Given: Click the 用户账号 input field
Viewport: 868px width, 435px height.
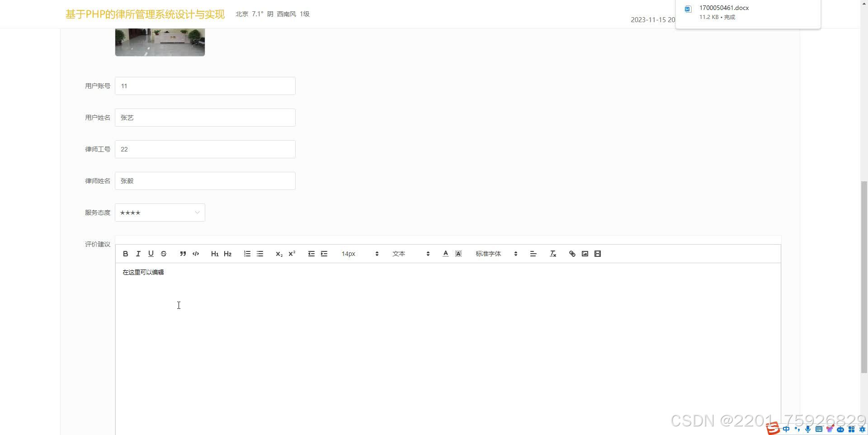Looking at the screenshot, I should (x=205, y=86).
